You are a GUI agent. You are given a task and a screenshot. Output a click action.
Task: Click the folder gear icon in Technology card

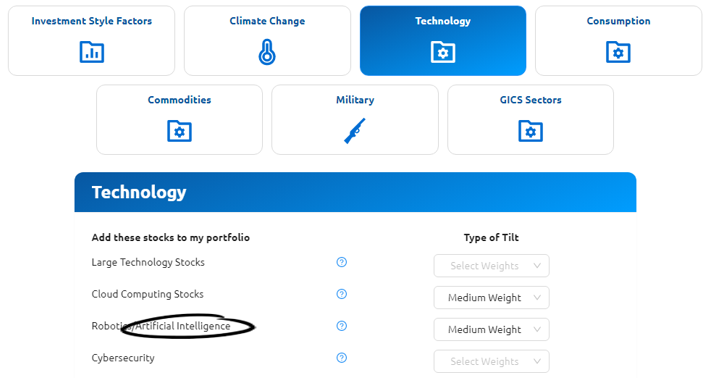[443, 52]
